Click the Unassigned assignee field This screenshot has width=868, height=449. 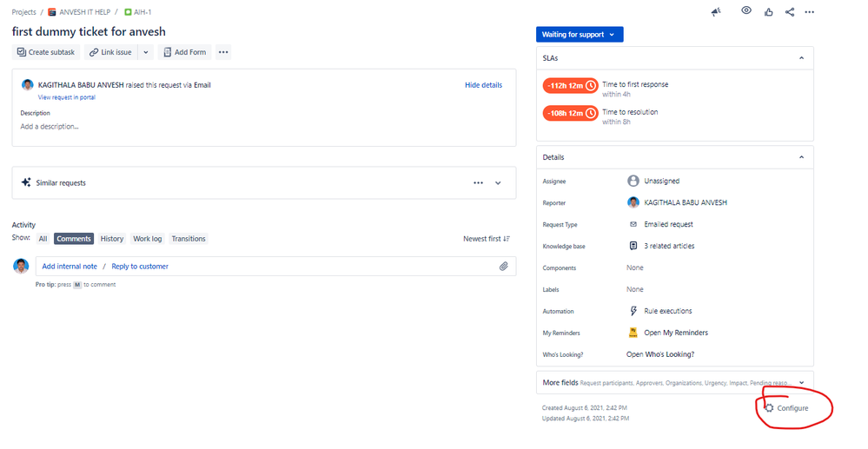661,181
